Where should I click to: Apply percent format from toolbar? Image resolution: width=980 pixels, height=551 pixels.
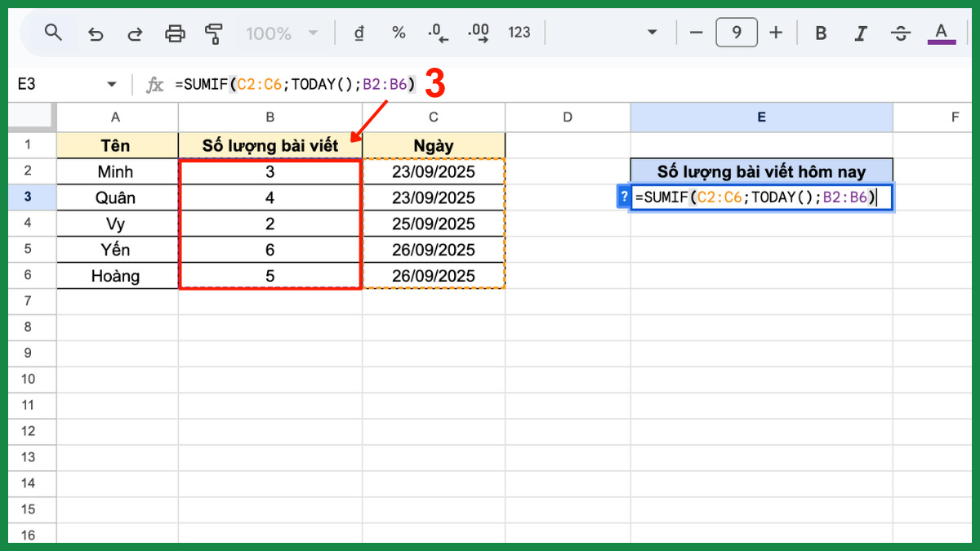pos(399,33)
